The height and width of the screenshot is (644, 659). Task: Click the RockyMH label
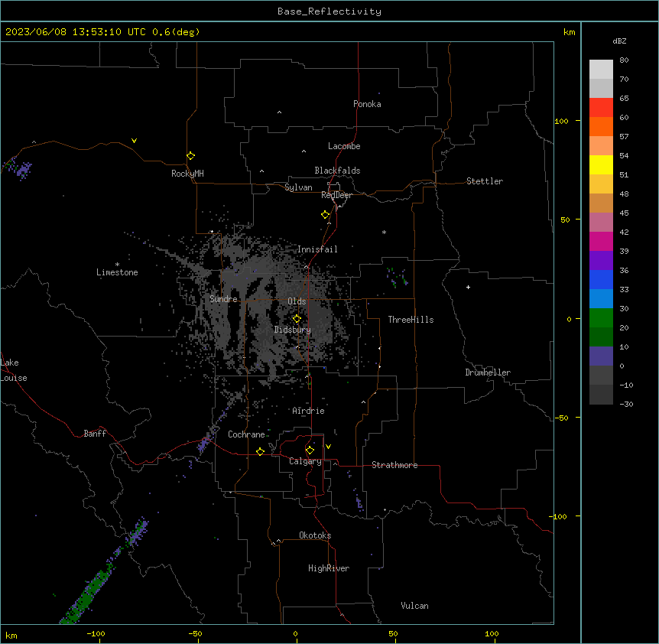[x=187, y=174]
